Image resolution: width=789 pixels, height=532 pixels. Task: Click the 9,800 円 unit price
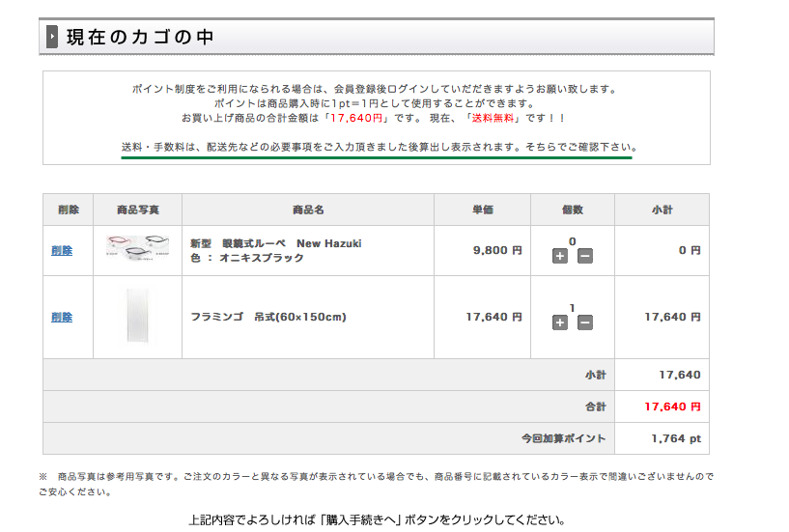(497, 250)
